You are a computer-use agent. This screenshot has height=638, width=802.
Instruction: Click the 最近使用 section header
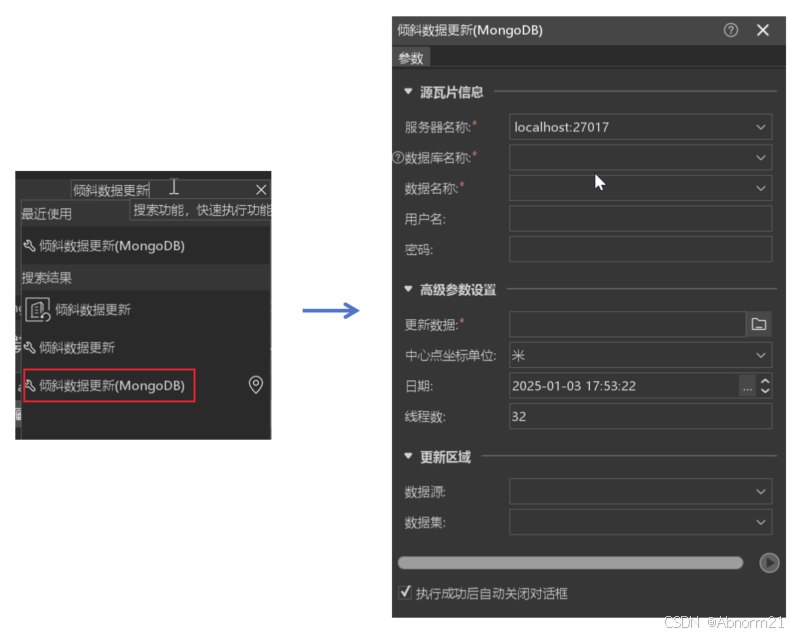click(x=47, y=214)
